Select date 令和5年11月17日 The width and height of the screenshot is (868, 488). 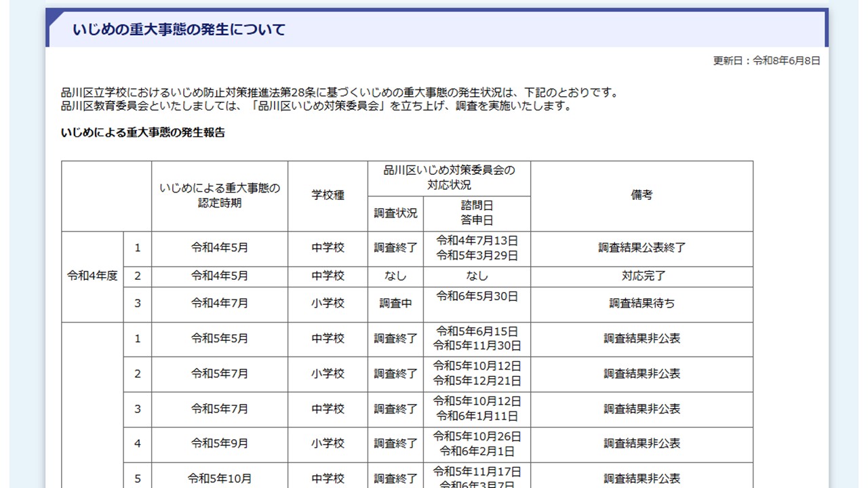pyautogui.click(x=477, y=472)
